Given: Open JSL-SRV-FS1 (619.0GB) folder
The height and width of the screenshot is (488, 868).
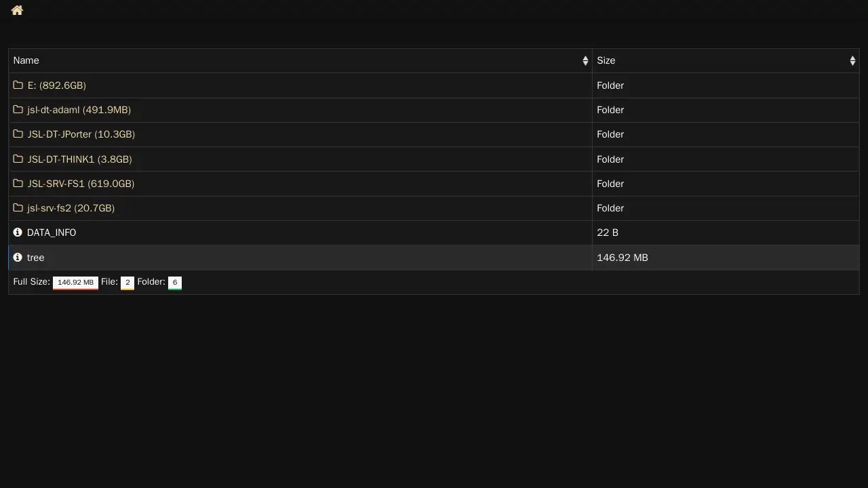Looking at the screenshot, I should coord(81,184).
